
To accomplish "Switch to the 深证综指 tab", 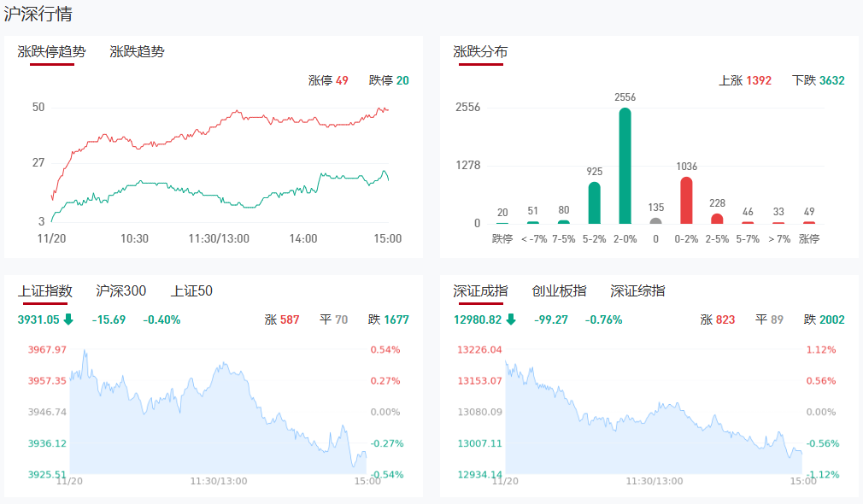I will pos(637,290).
